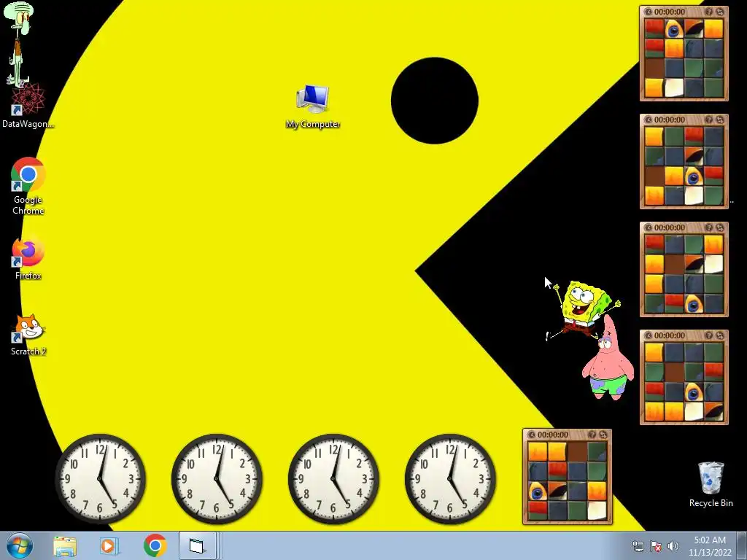Open Chrome from the taskbar

(155, 545)
